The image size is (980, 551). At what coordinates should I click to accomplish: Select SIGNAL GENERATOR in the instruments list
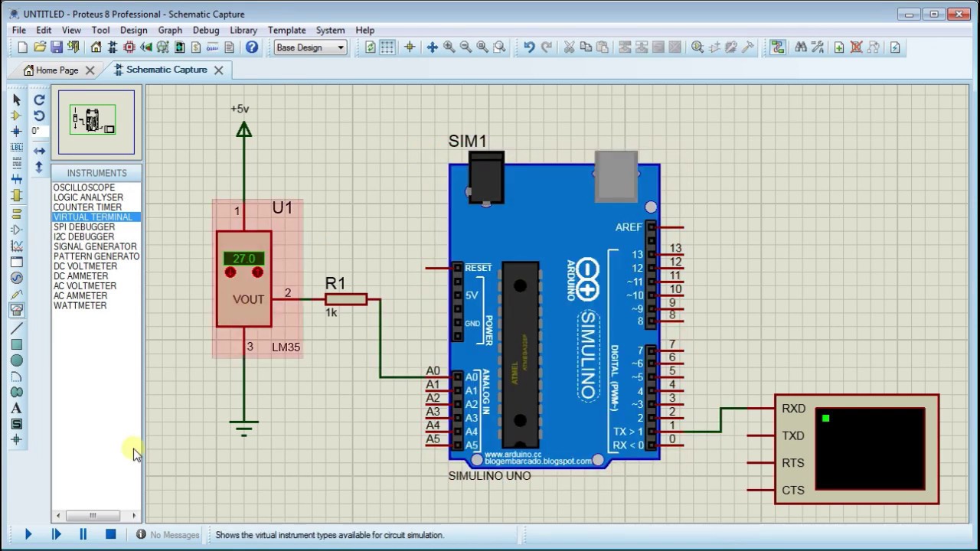point(96,246)
